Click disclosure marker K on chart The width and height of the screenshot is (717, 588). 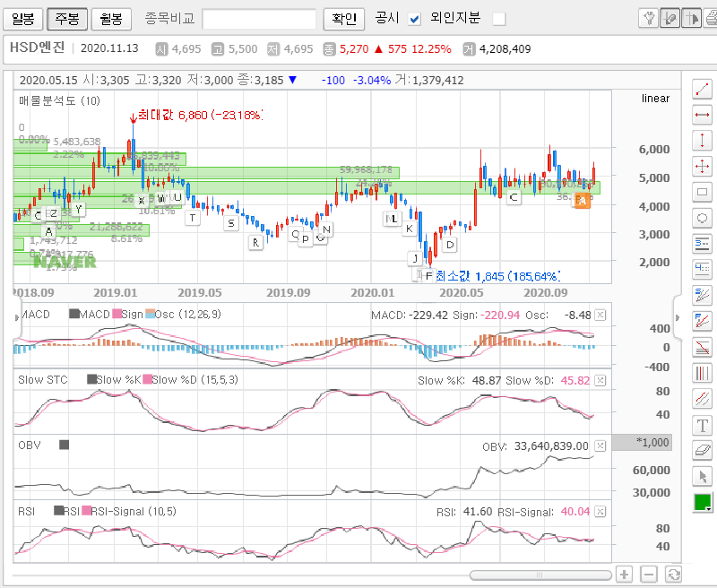(410, 229)
